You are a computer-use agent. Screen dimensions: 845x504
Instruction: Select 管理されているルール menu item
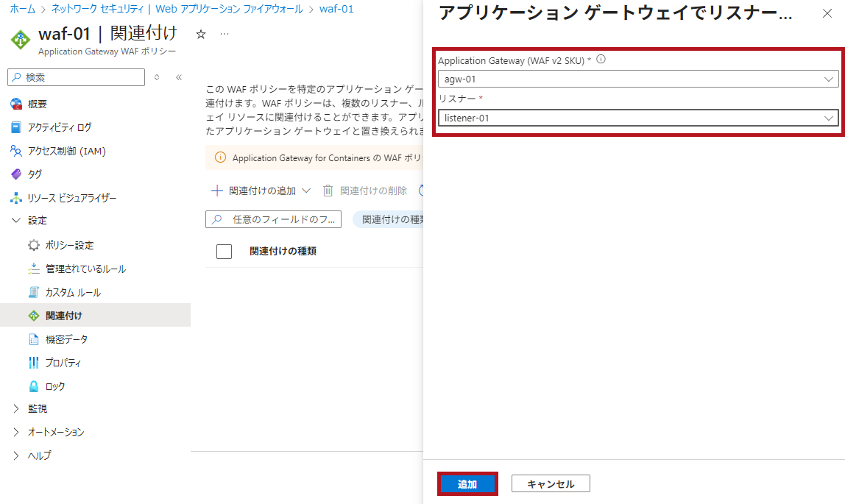[x=85, y=269]
